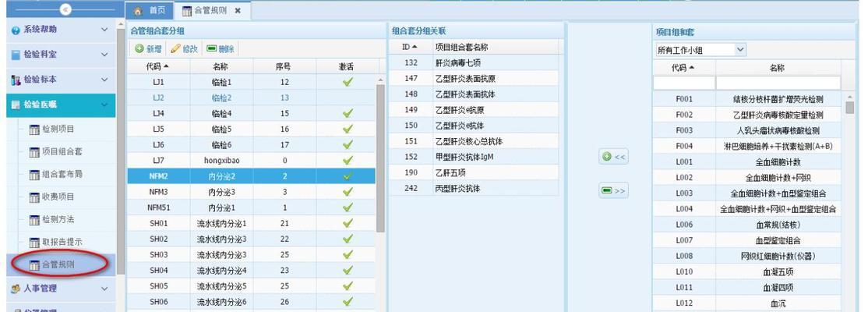Screen dimensions: 868x312
Task: Toggle the 激活 checkmark for NFM2
Action: coord(348,176)
